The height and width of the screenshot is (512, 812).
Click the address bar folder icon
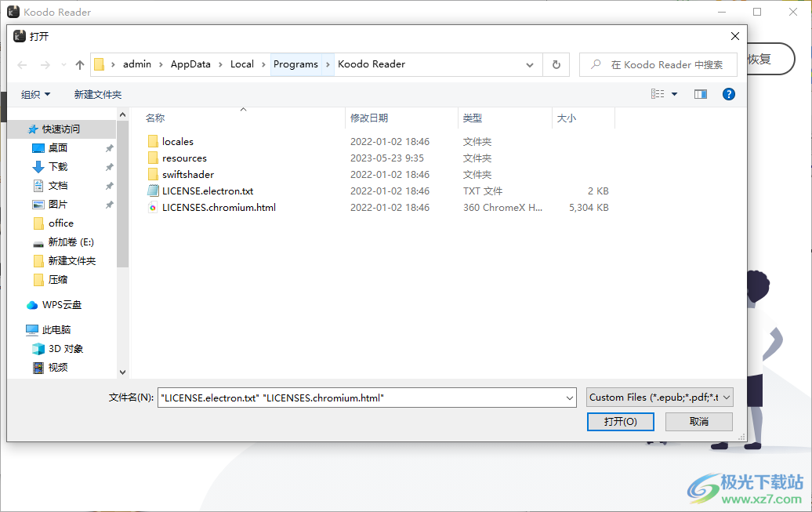pos(99,64)
